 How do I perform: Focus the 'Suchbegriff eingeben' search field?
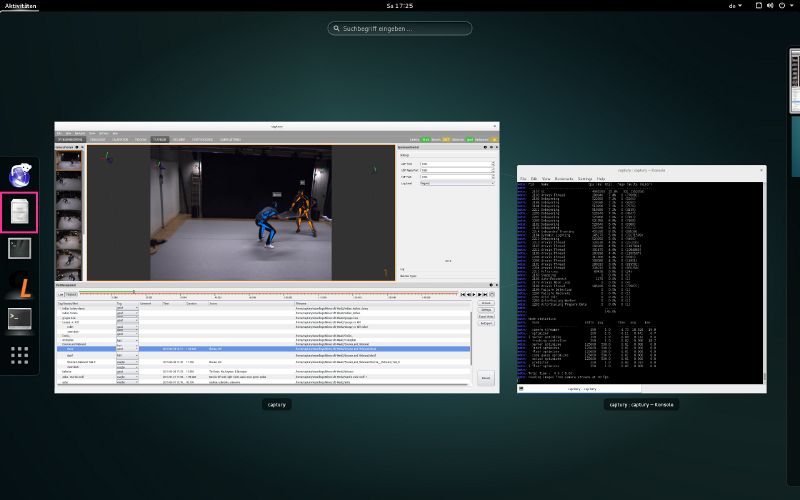tap(399, 29)
